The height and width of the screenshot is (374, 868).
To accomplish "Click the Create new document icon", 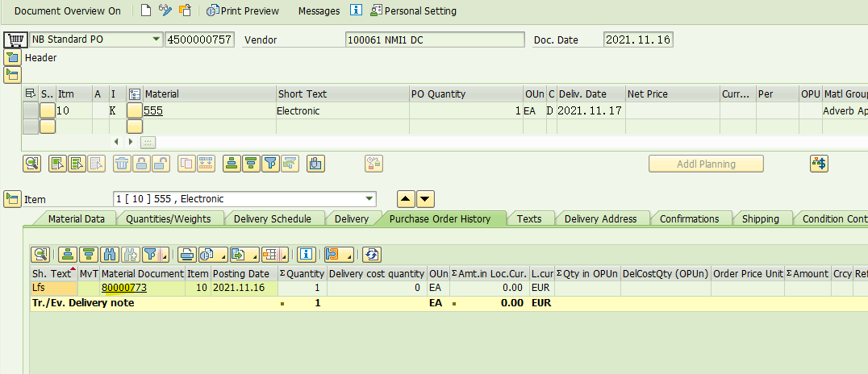I will [145, 10].
